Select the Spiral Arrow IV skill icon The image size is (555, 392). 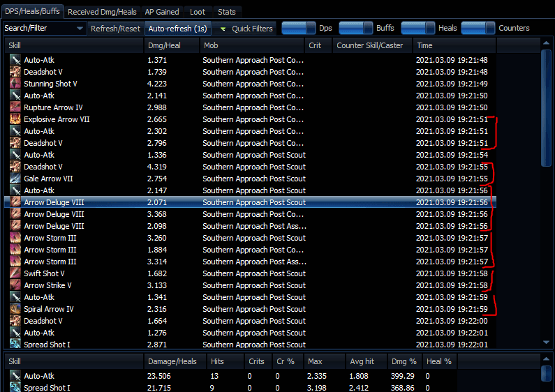click(x=15, y=309)
